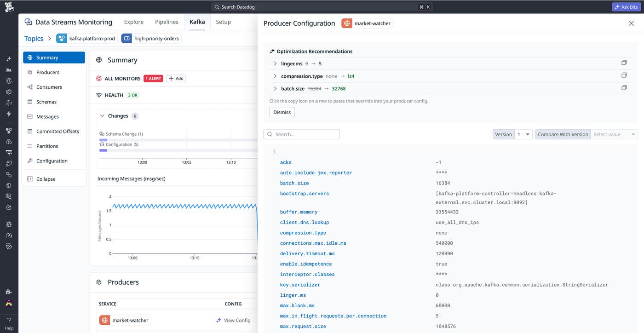
Task: Dismiss the optimization recommendations
Action: pos(282,112)
